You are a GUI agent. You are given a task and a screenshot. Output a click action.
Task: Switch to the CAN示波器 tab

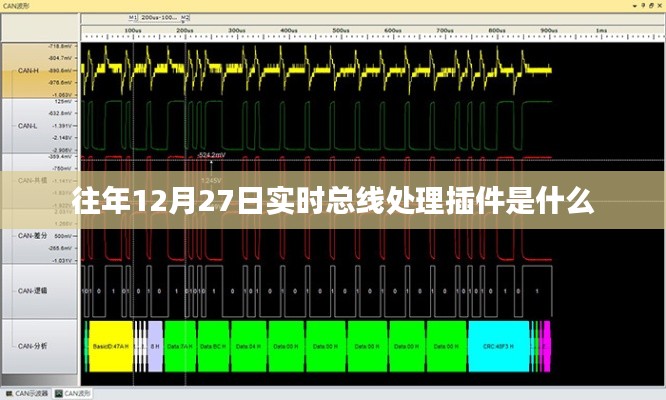pos(27,394)
